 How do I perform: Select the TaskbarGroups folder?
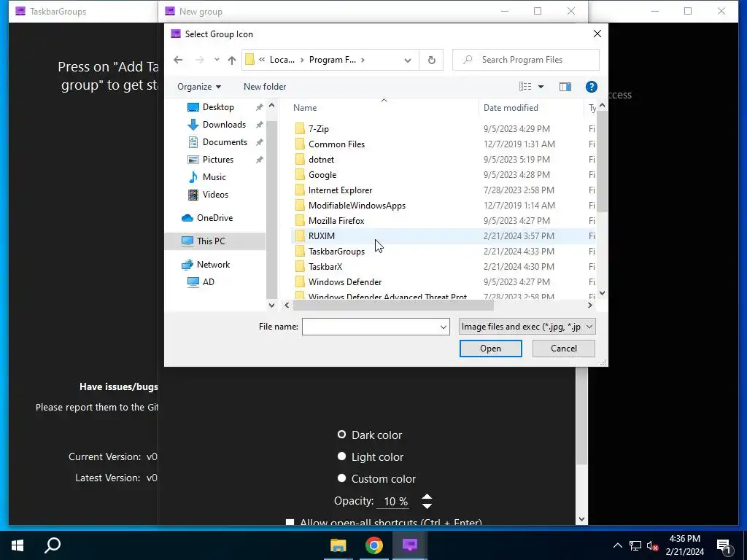pos(336,252)
